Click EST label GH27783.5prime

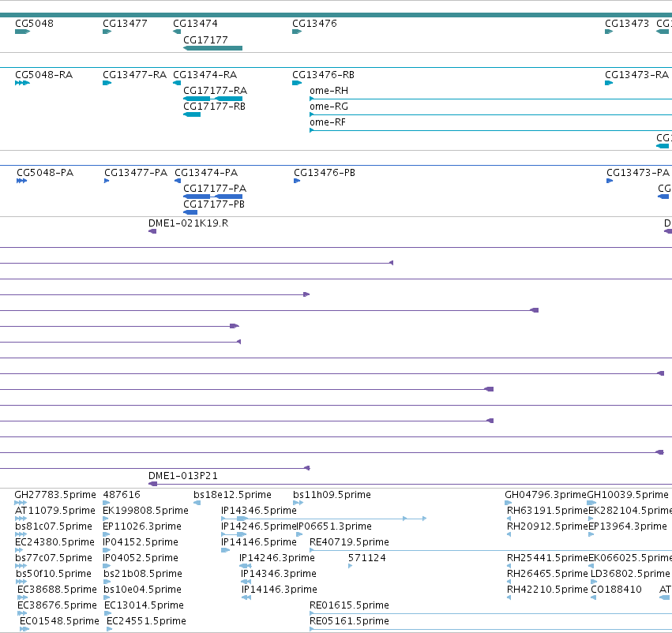pyautogui.click(x=55, y=495)
